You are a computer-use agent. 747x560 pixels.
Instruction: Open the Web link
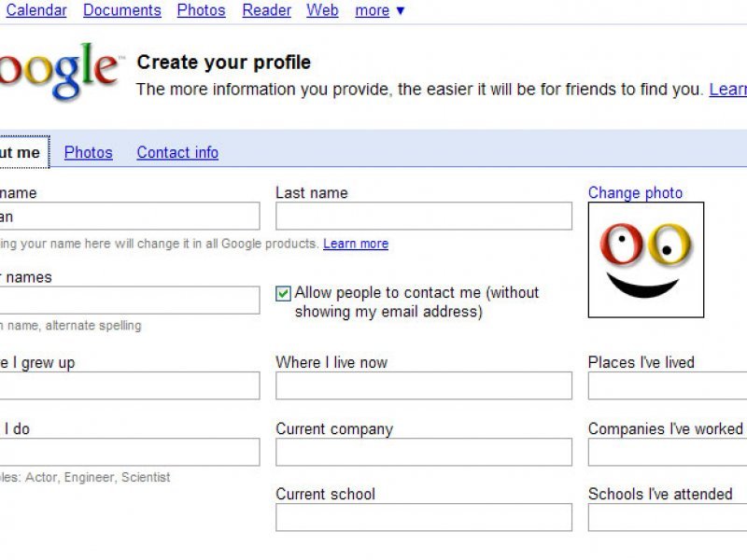pos(322,10)
